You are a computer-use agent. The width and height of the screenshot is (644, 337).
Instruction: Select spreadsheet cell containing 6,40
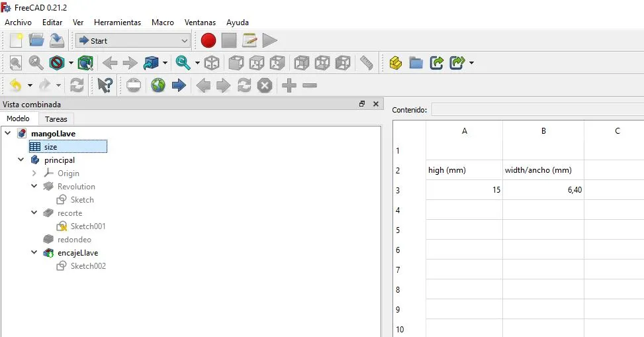543,190
